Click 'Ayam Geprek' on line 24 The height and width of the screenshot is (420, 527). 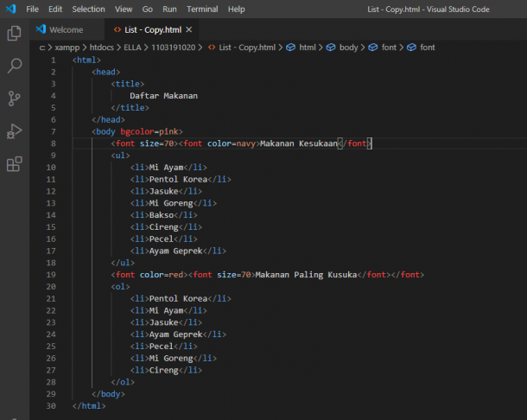point(175,334)
